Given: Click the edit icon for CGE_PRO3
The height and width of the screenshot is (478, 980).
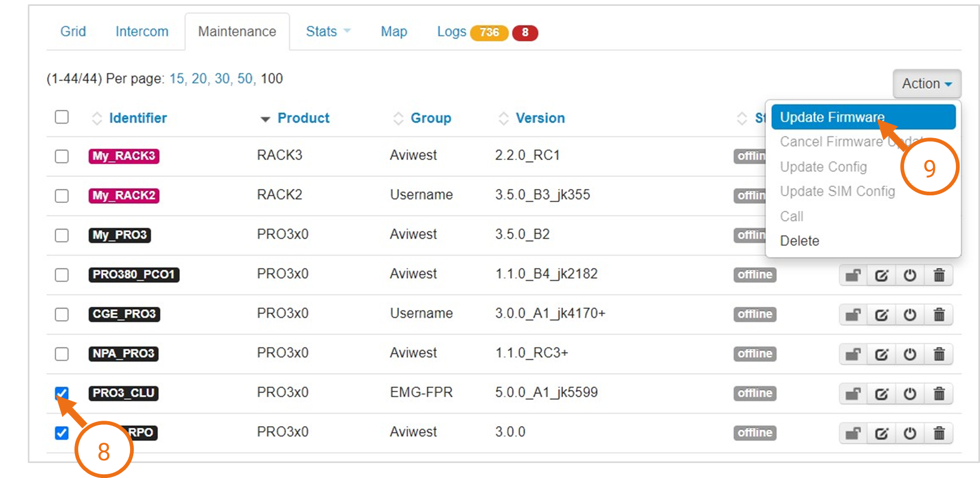Looking at the screenshot, I should point(882,315).
